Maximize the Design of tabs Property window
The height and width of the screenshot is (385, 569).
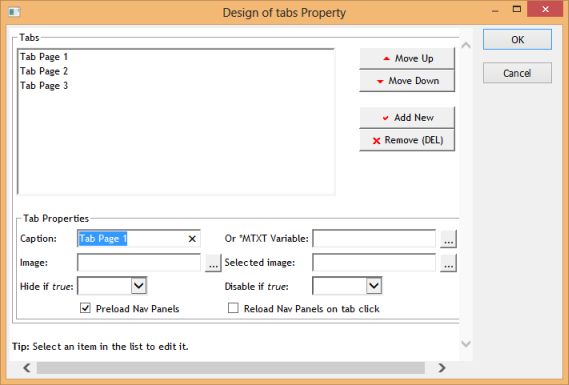coord(517,9)
